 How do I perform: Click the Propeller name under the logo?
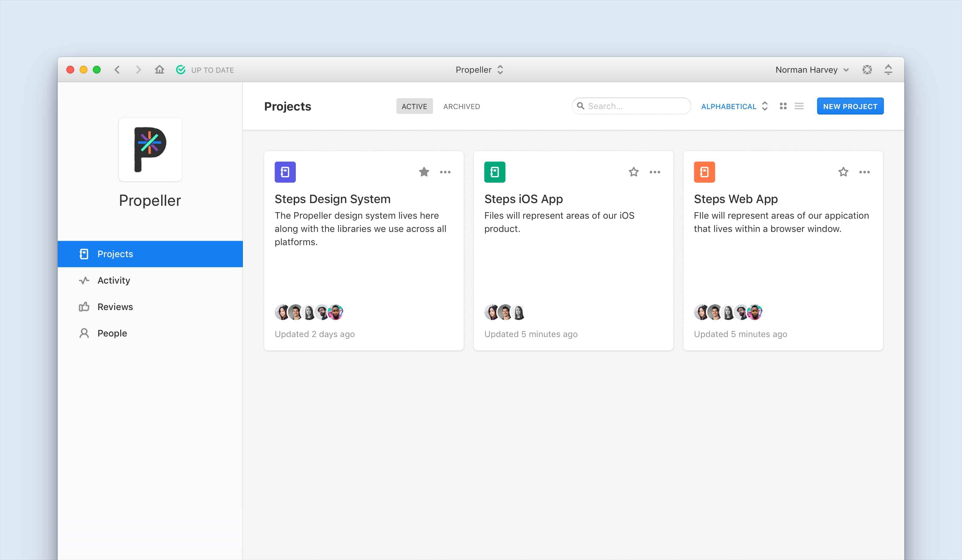150,200
